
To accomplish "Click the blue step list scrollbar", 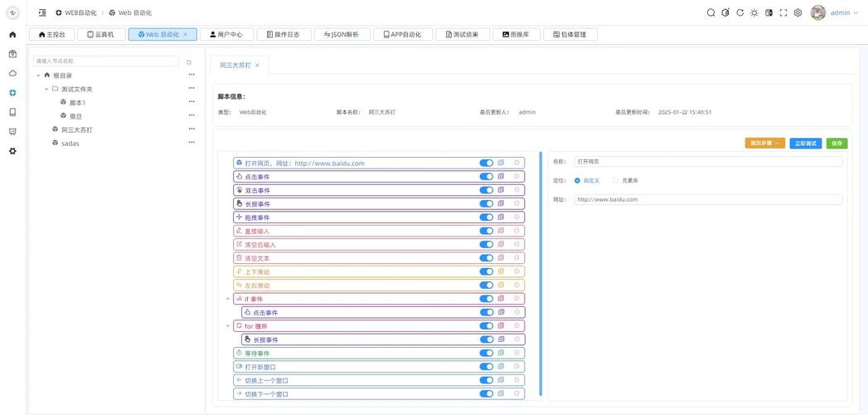I will (541, 275).
